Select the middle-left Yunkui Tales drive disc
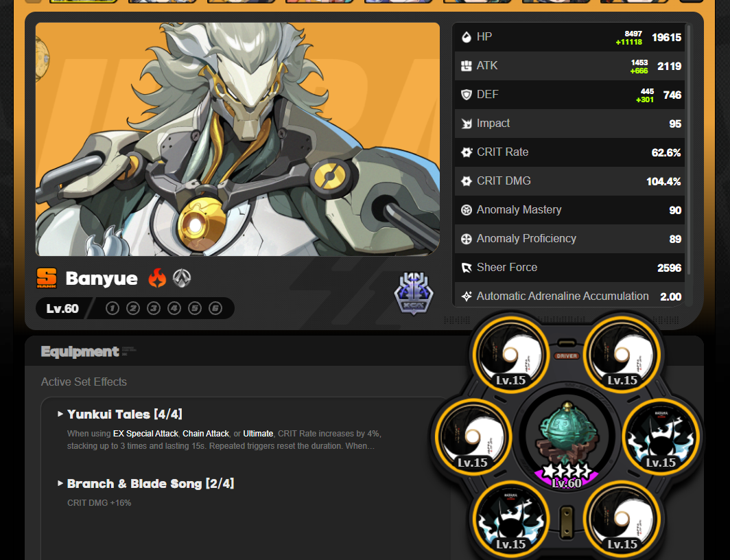The height and width of the screenshot is (560, 730). (x=473, y=436)
